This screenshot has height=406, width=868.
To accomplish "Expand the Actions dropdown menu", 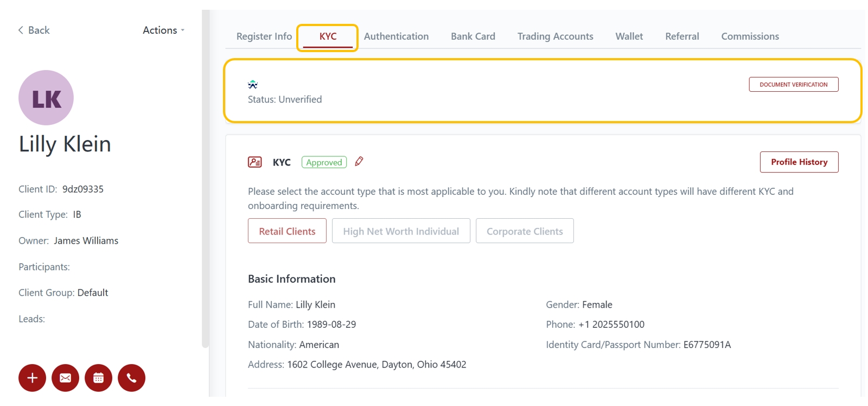I will 163,30.
